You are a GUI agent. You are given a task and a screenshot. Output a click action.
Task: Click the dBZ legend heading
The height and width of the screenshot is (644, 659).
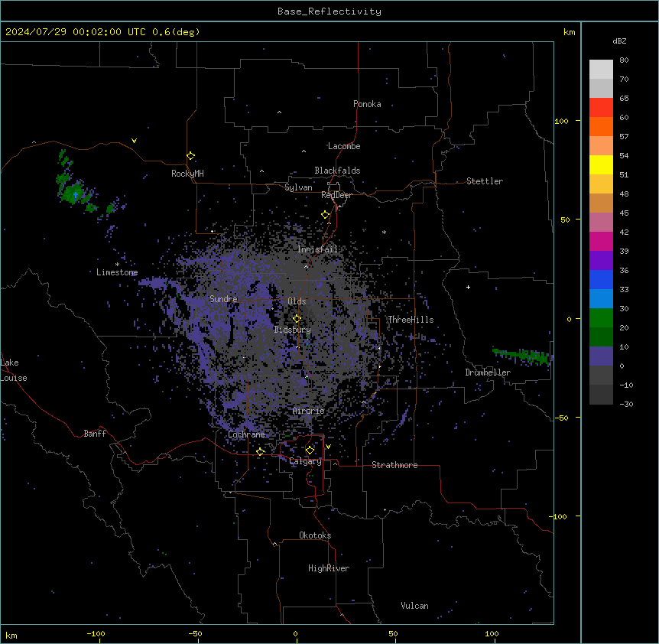(619, 41)
